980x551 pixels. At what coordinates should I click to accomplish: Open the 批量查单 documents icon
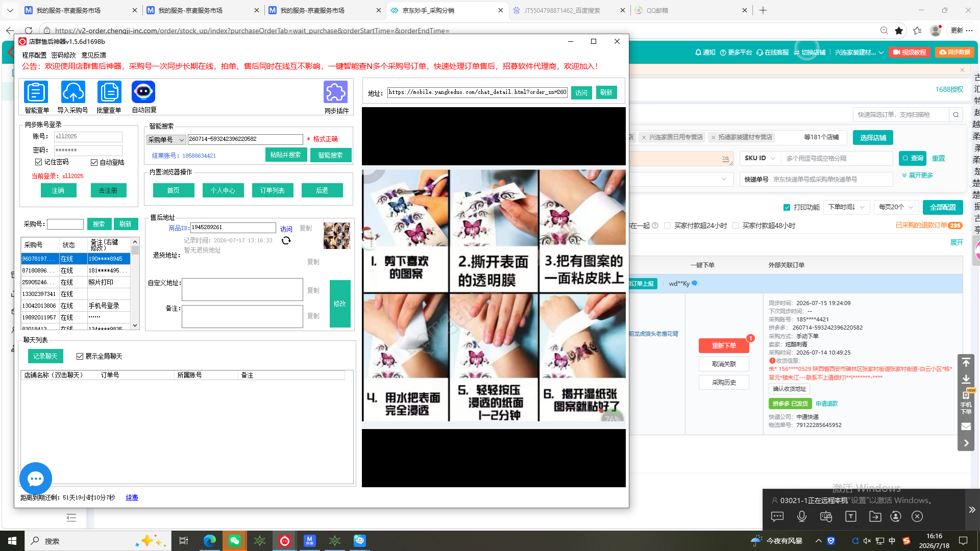[x=109, y=92]
